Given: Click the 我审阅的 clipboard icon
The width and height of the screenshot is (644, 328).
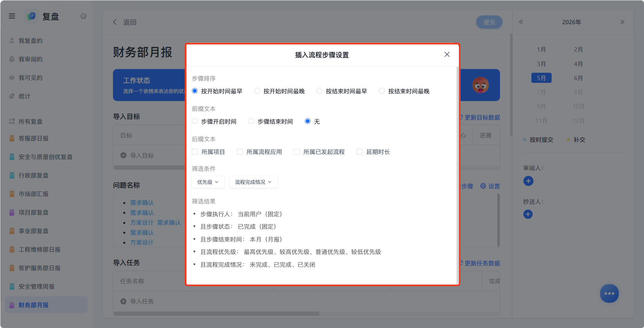Looking at the screenshot, I should tap(12, 59).
